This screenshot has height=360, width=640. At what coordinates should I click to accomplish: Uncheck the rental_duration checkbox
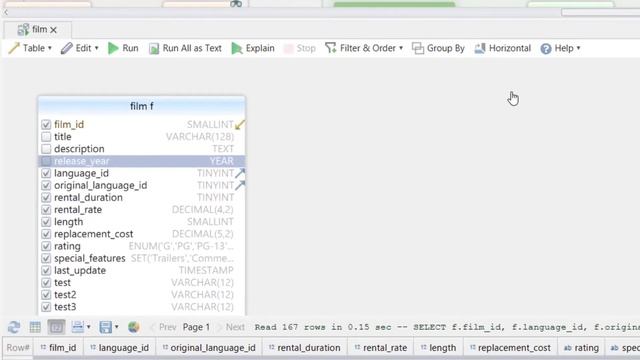pos(46,198)
